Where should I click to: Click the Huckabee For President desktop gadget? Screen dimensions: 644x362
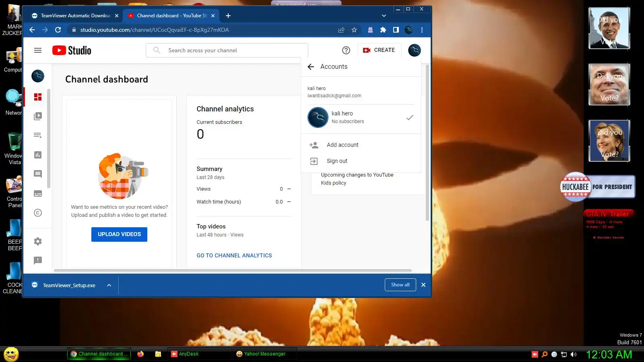point(598,187)
